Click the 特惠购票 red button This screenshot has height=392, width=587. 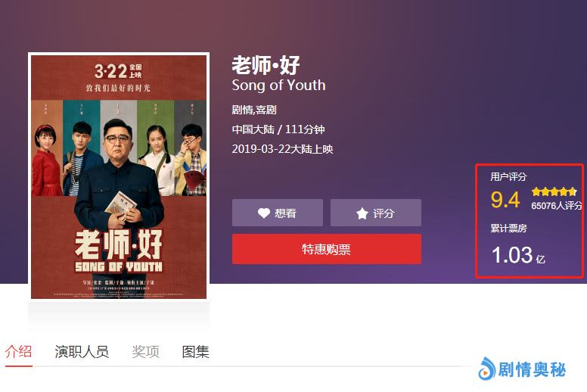click(327, 249)
